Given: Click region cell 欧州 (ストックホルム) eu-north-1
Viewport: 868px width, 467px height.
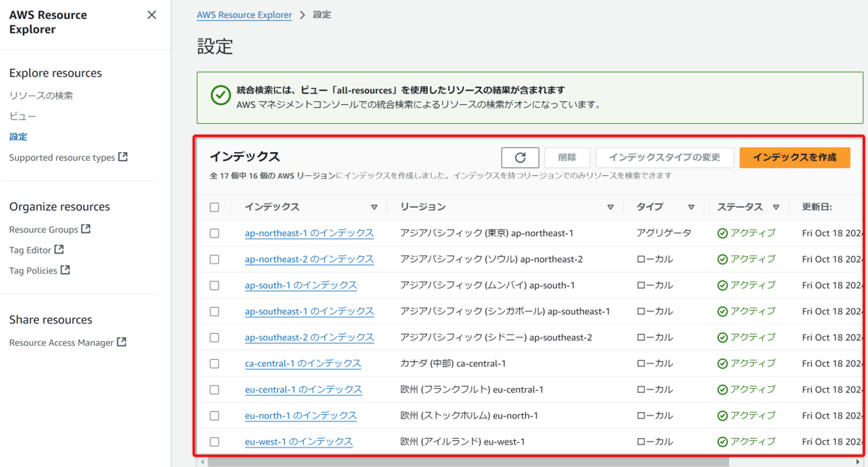Looking at the screenshot, I should pos(469,416).
